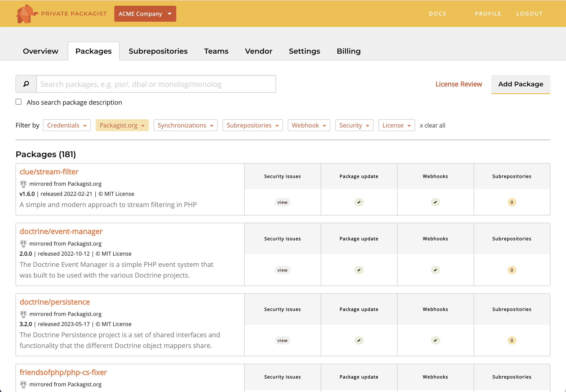Click the webhook checkmark icon for clue/stream-filter
566x392 pixels.
435,202
